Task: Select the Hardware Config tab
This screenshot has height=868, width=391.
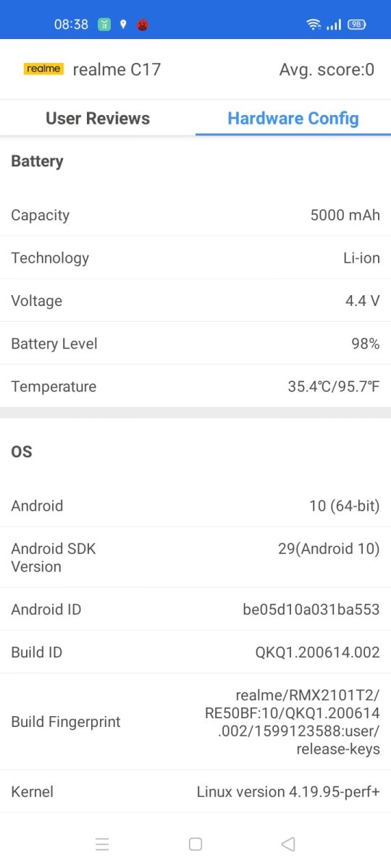Action: click(293, 118)
